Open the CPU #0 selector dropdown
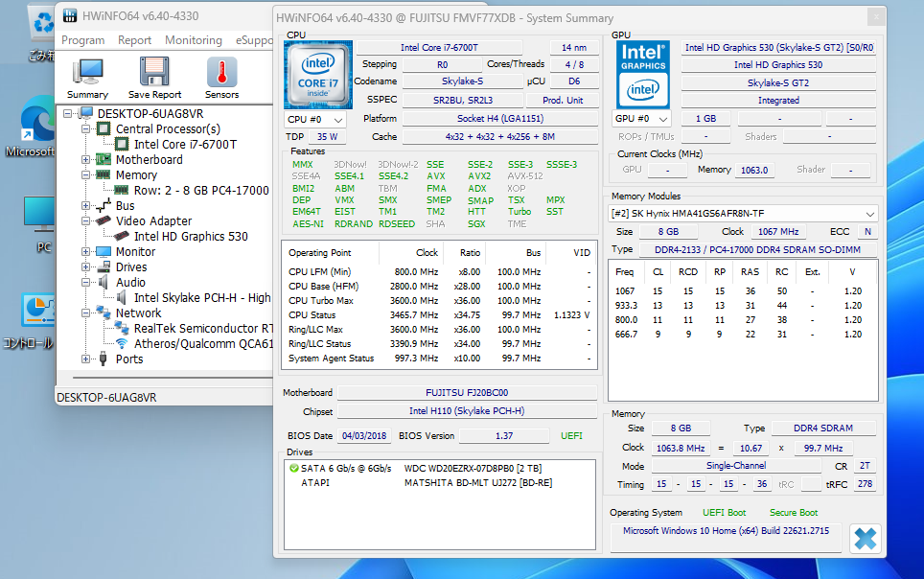 316,120
